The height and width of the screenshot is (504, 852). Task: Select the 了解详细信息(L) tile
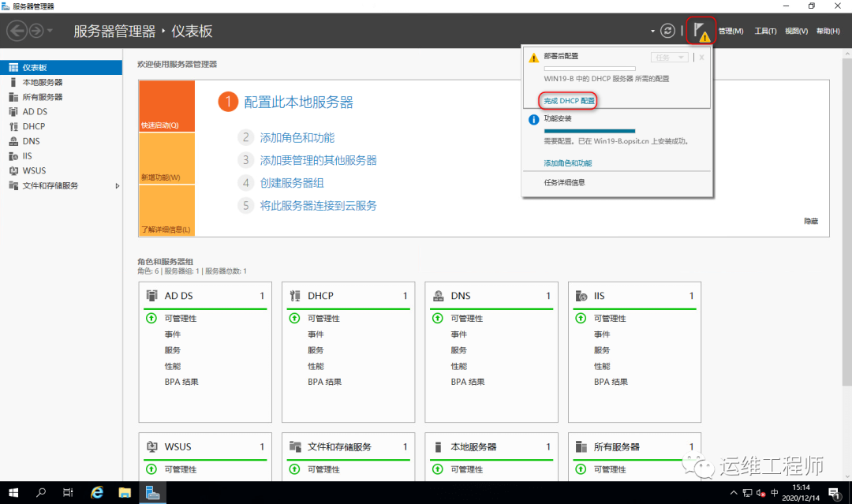166,211
